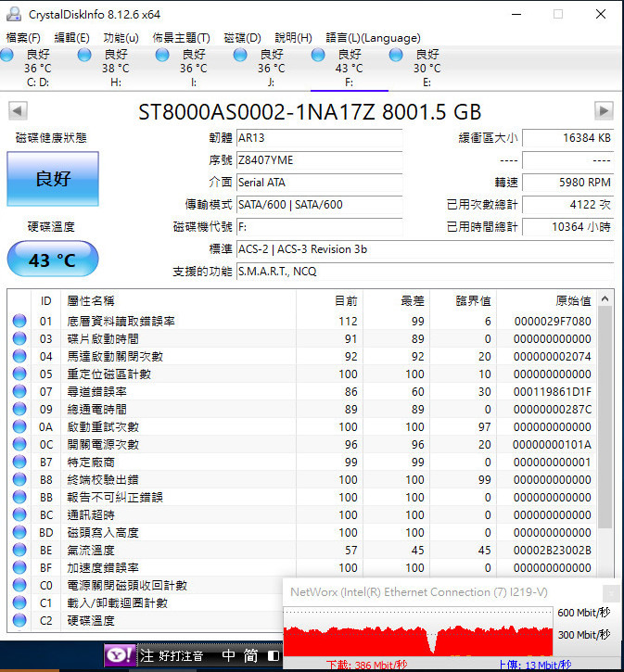This screenshot has width=624, height=672.
Task: Select the E: disk at 30 °C
Action: [427, 68]
